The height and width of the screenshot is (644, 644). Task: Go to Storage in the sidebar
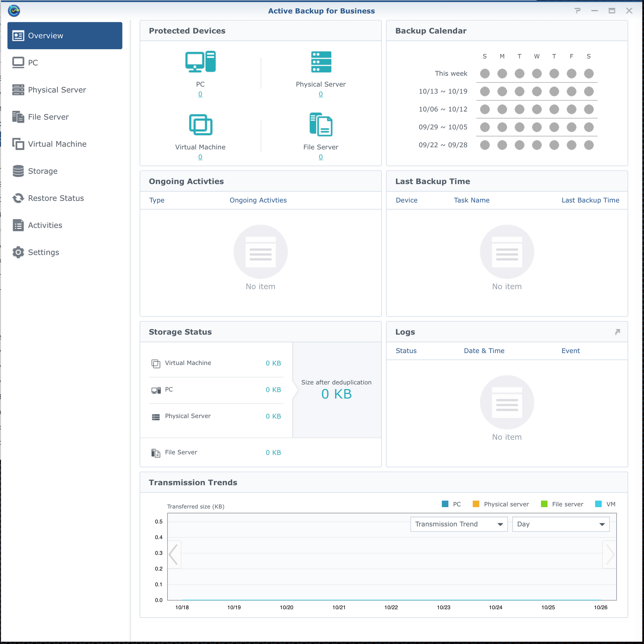point(65,171)
